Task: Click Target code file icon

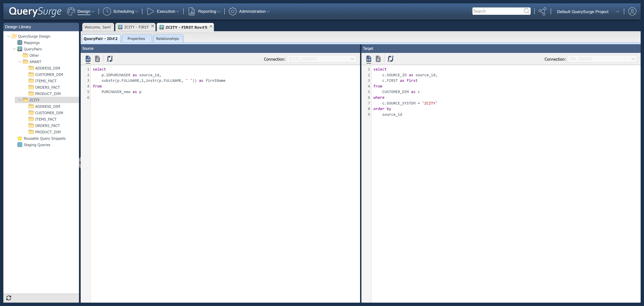Action: click(369, 59)
